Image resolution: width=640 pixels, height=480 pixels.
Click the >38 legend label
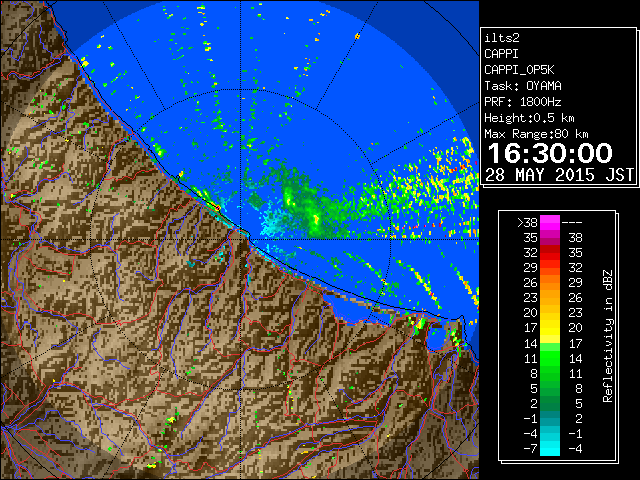[x=527, y=223]
